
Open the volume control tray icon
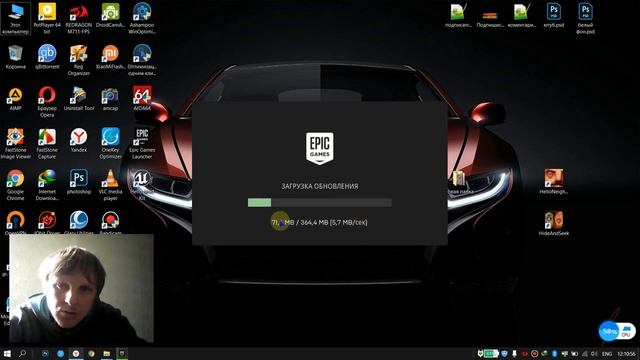[594, 353]
